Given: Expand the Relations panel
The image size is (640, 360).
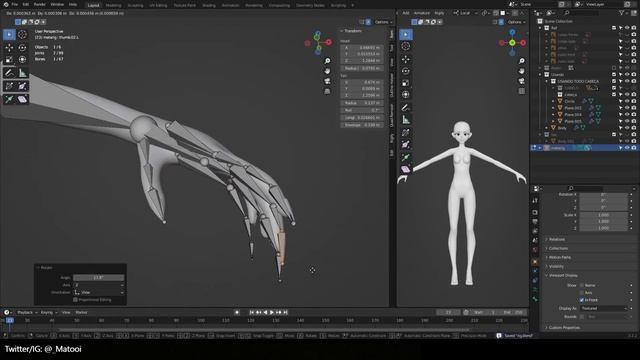Looking at the screenshot, I should [x=556, y=240].
